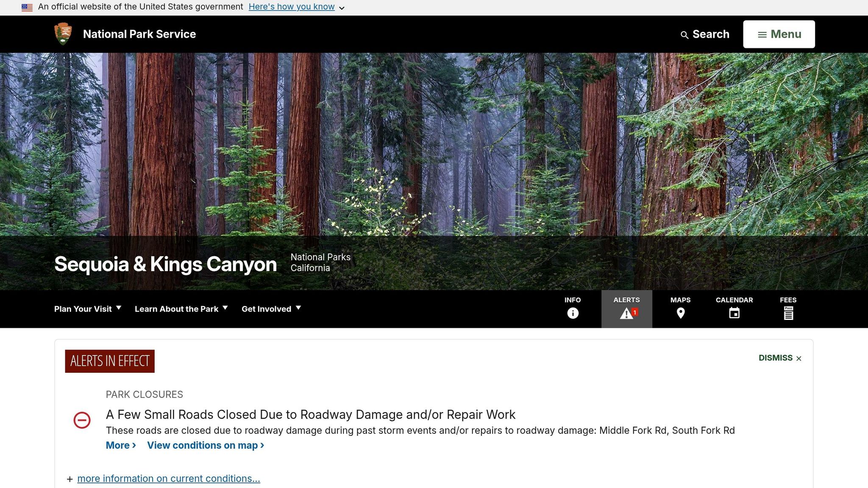Dismiss the alerts panel
This screenshot has height=488, width=868.
(x=780, y=358)
